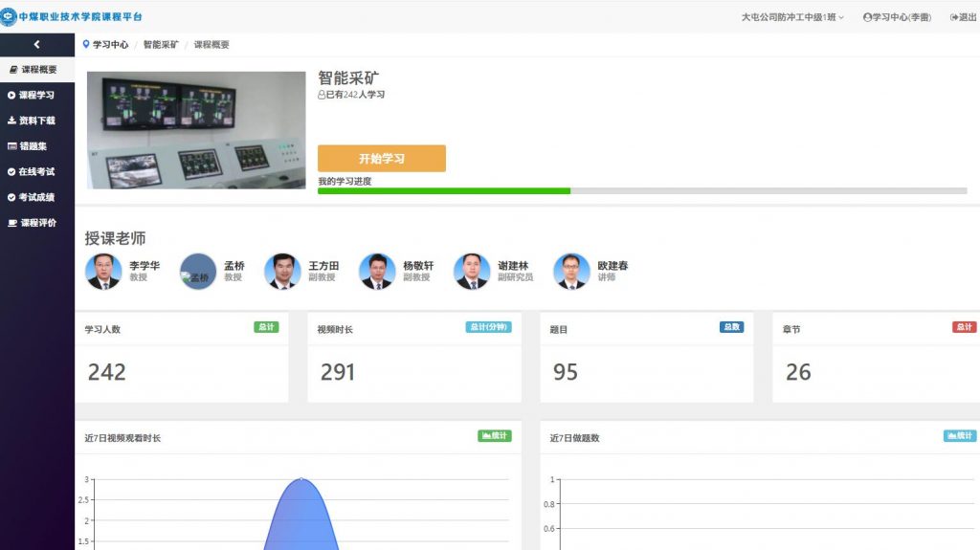Click teacher 欧建春's avatar
Screen dimensions: 980x550
point(571,272)
